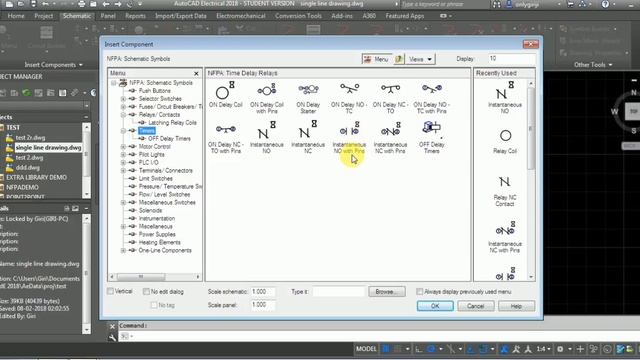
Task: Choose Instantaneous NO symbol in Time Delay Relays
Action: click(267, 137)
